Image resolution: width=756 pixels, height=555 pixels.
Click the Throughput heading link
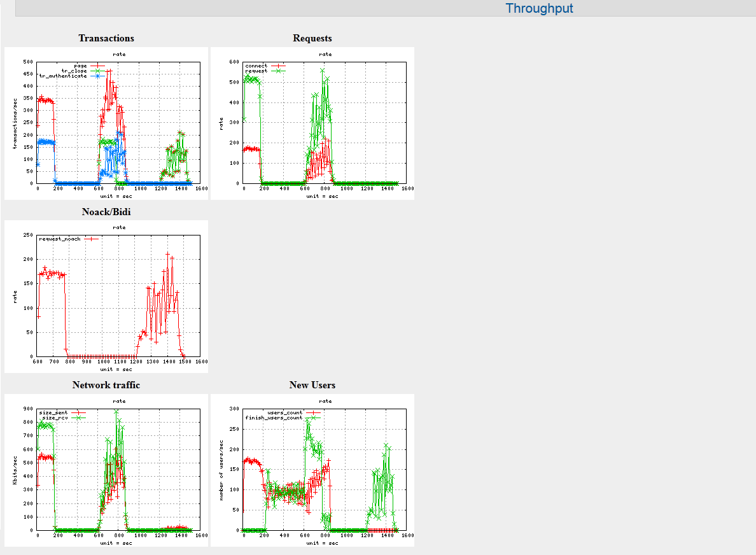539,8
